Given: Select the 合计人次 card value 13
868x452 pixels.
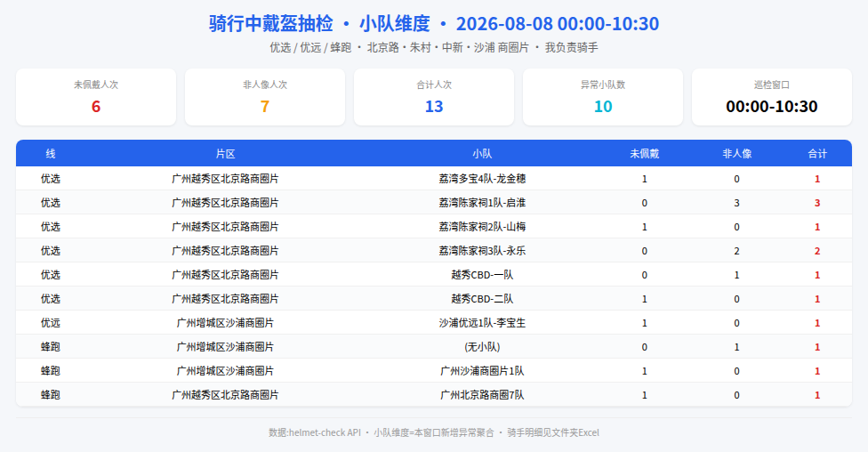Looking at the screenshot, I should coord(434,107).
